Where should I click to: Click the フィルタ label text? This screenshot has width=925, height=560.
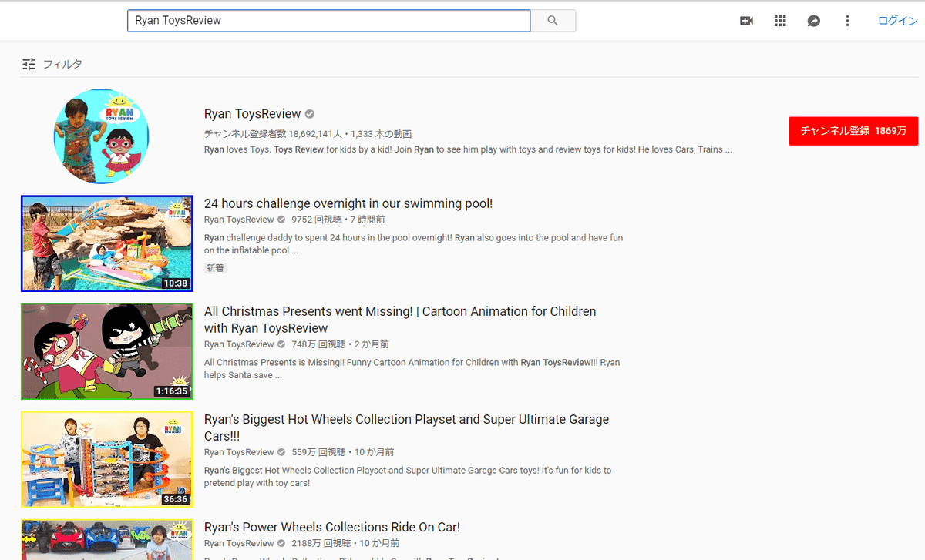62,64
